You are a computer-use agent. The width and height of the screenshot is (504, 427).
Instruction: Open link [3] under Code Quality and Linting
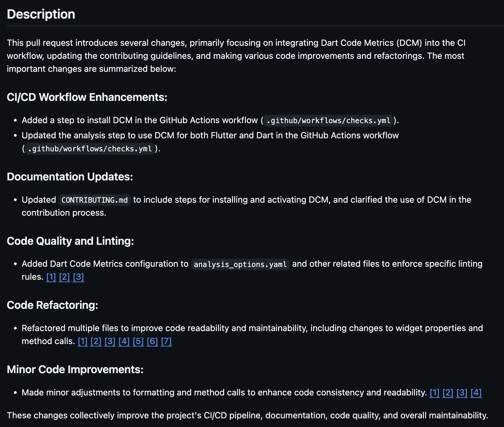(79, 277)
